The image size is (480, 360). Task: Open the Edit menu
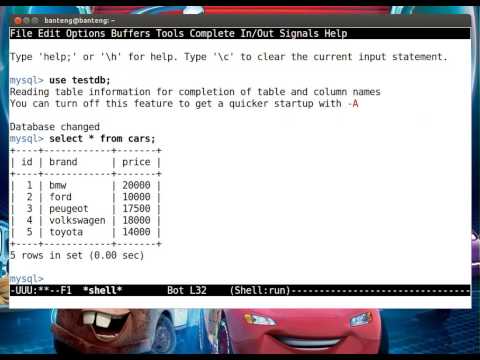pyautogui.click(x=49, y=33)
